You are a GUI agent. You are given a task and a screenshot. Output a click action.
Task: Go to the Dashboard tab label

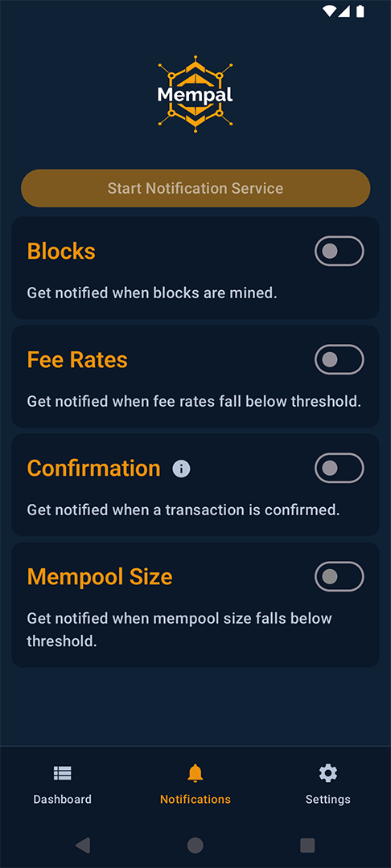[x=62, y=800]
